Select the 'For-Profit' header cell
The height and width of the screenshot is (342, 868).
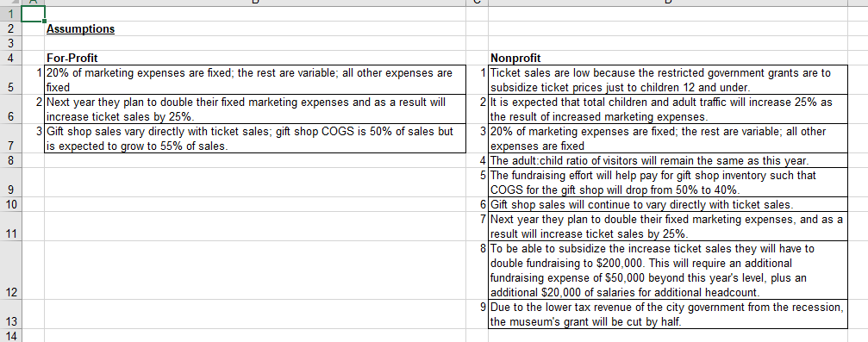254,58
